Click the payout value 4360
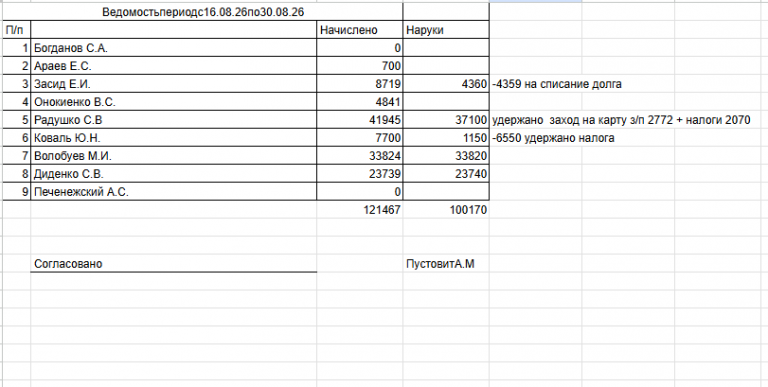 [446, 84]
